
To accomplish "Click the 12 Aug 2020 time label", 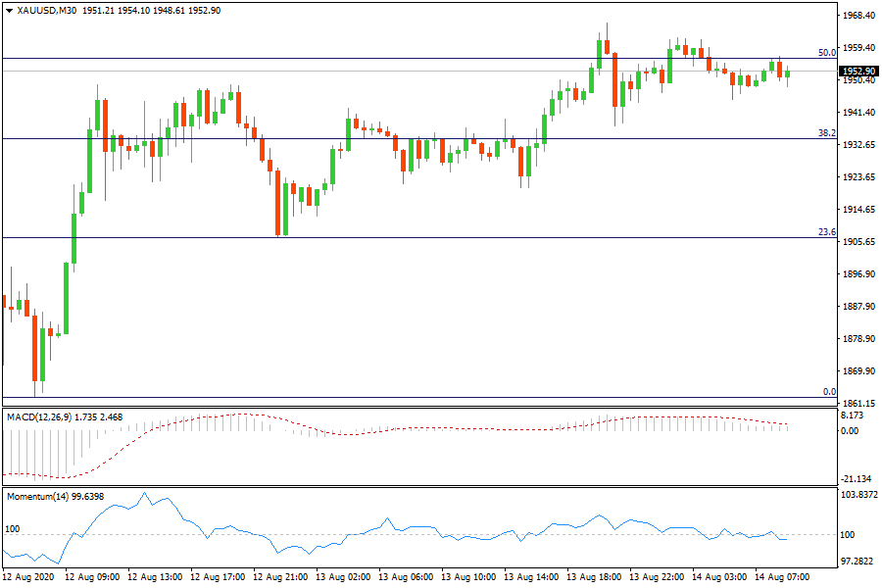I will [30, 577].
